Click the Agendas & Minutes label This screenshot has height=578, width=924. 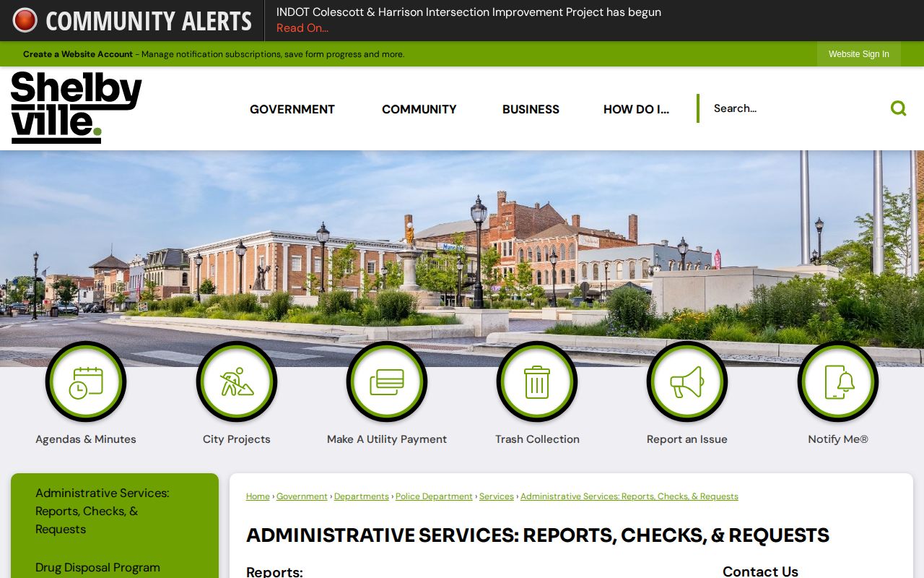(x=86, y=439)
